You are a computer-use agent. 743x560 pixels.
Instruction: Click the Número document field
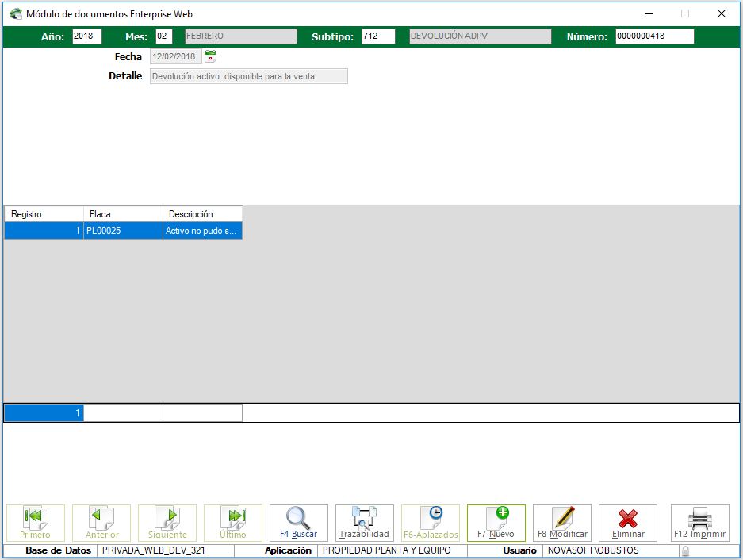pyautogui.click(x=655, y=36)
